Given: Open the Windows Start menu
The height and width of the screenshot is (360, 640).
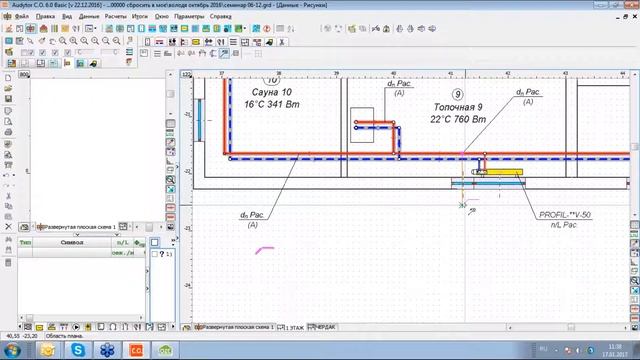Looking at the screenshot, I should coord(12,350).
